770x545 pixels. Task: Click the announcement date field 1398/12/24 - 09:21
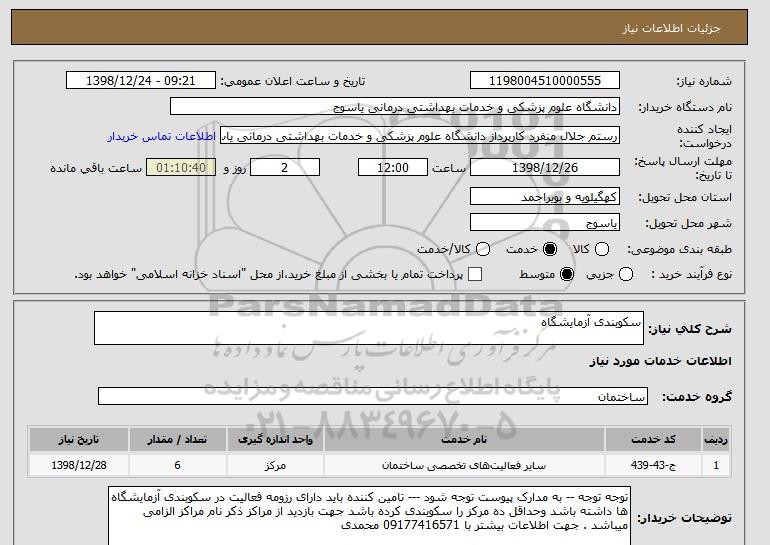pyautogui.click(x=141, y=81)
